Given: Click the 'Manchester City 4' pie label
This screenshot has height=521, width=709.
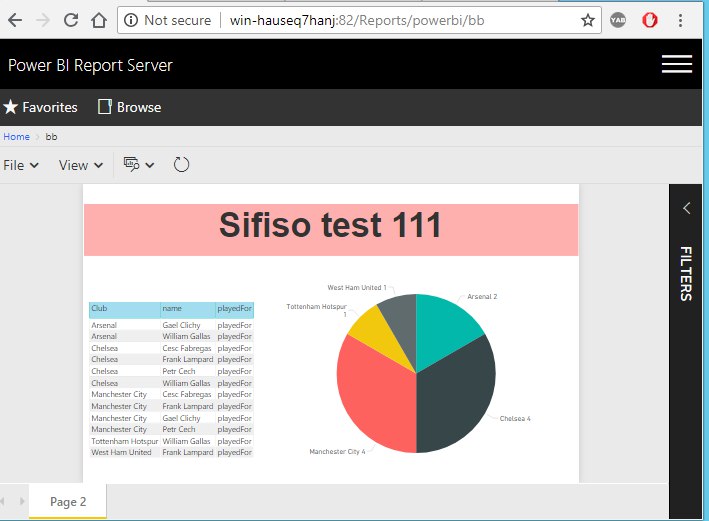Looking at the screenshot, I should [x=337, y=451].
